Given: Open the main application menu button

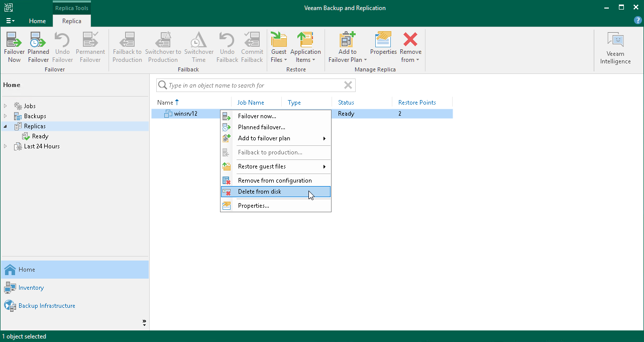Looking at the screenshot, I should [x=10, y=21].
